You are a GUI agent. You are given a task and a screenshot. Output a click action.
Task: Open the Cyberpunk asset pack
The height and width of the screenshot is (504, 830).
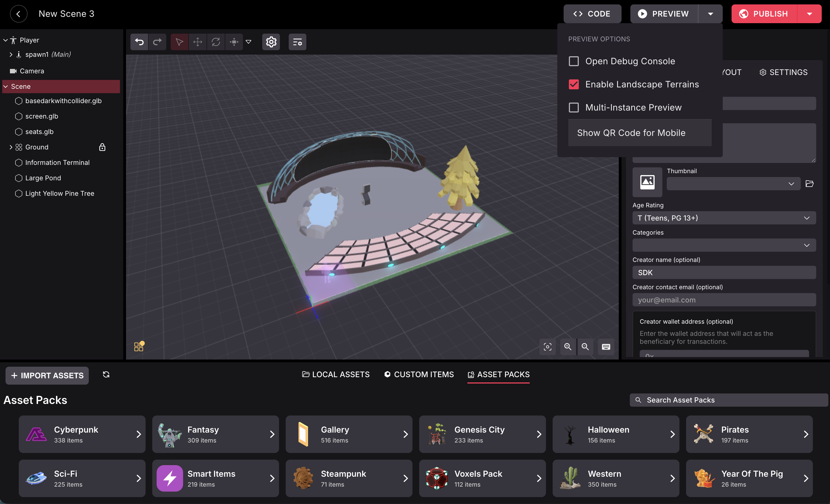tap(82, 434)
